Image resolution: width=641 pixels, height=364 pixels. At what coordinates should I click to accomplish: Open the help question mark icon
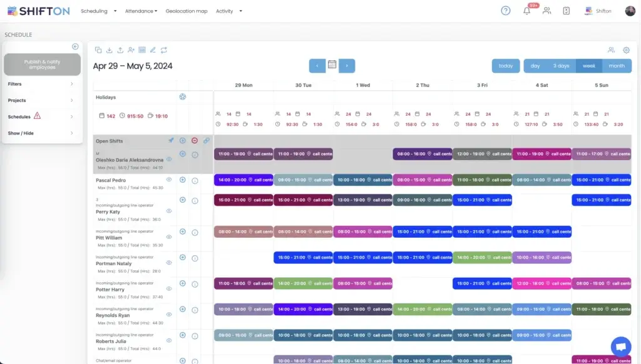point(506,11)
